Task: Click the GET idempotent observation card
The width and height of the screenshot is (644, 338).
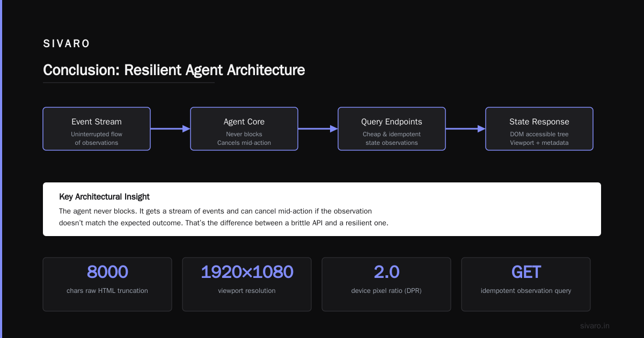Action: click(526, 284)
